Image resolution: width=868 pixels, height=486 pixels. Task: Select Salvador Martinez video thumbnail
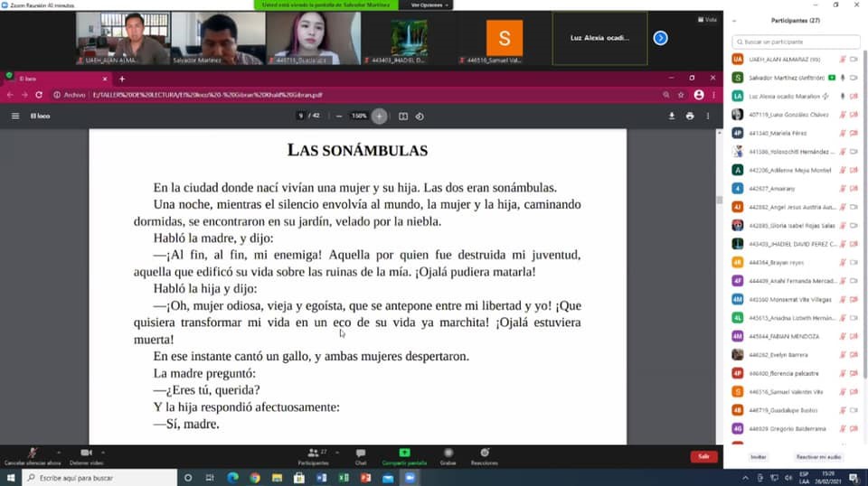218,38
